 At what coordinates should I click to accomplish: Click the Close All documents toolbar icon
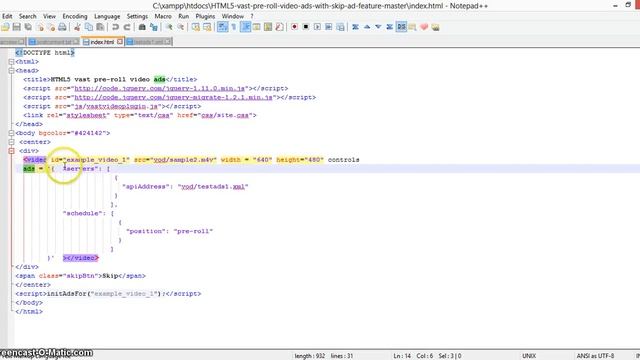pyautogui.click(x=51, y=27)
